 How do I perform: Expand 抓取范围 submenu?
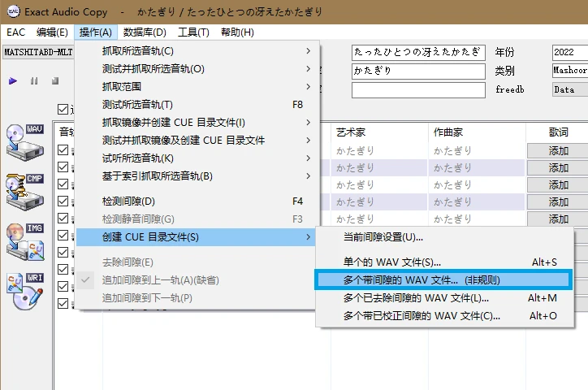click(x=197, y=87)
